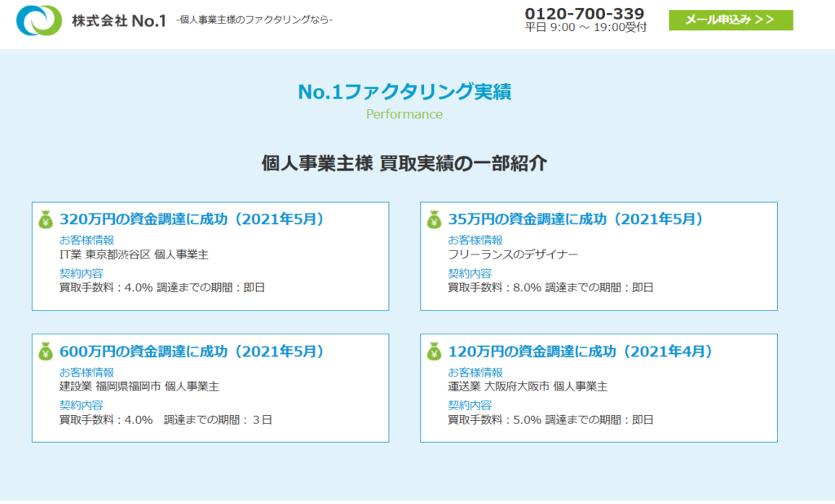This screenshot has width=835, height=504.
Task: Select the 120万円の資金調達に成功 heading
Action: [580, 351]
